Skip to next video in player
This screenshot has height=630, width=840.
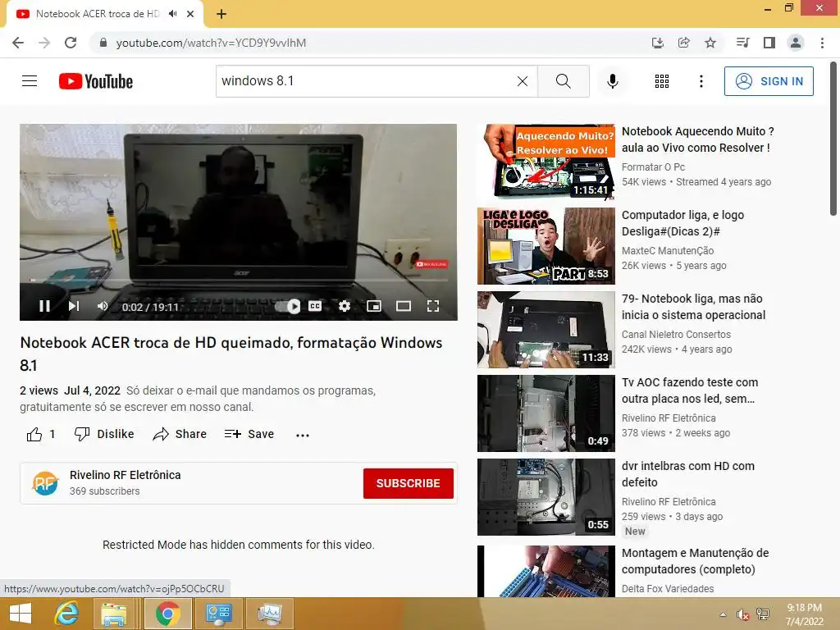tap(73, 306)
